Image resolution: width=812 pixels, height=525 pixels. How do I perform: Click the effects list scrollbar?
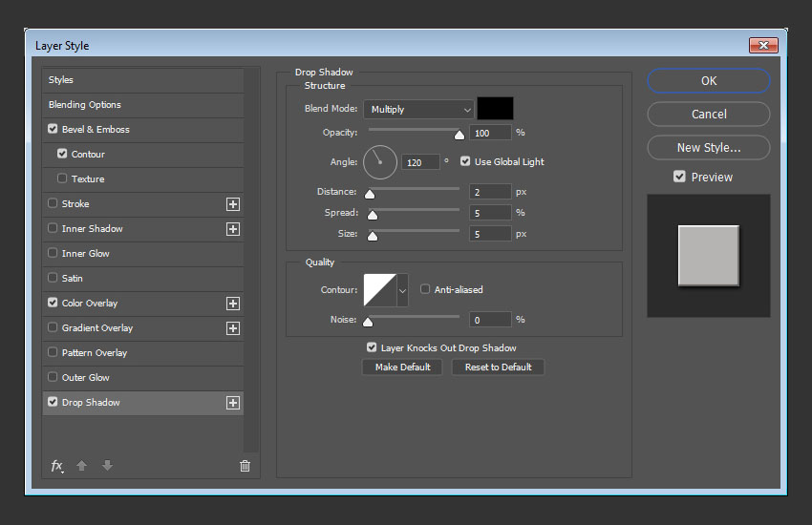click(251, 261)
